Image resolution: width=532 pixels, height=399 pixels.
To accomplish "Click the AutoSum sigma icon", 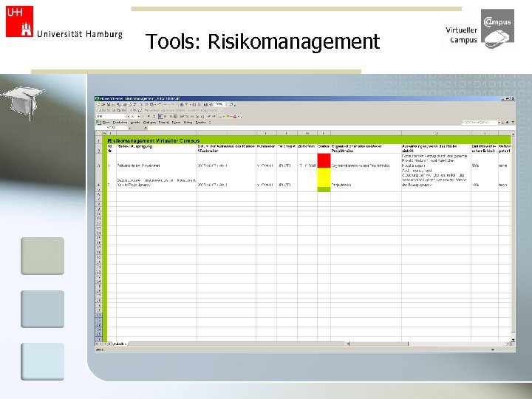I will (x=186, y=104).
